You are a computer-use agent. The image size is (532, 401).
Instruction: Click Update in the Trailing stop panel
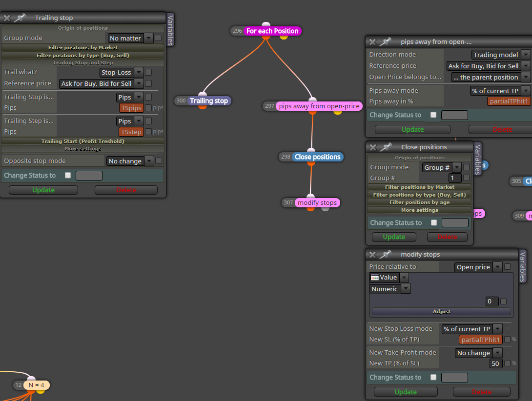(x=43, y=190)
